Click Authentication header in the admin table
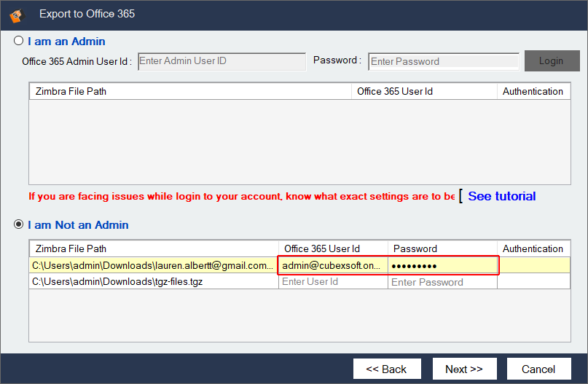This screenshot has height=384, width=588. pos(533,91)
